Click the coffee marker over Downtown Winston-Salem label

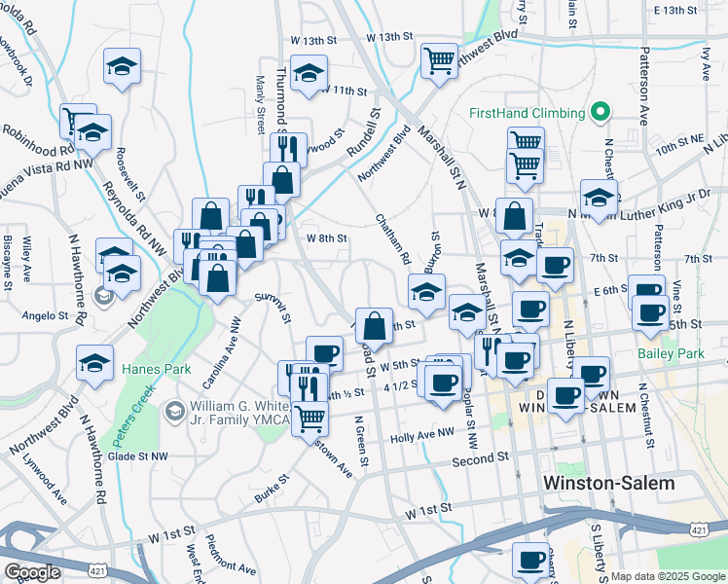point(565,399)
